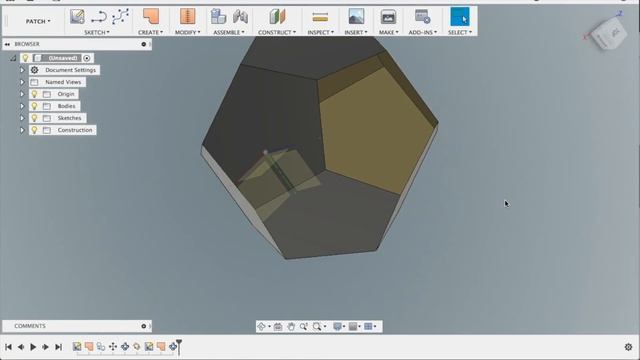Image resolution: width=640 pixels, height=360 pixels.
Task: Click the Modify stitch icon
Action: click(187, 17)
